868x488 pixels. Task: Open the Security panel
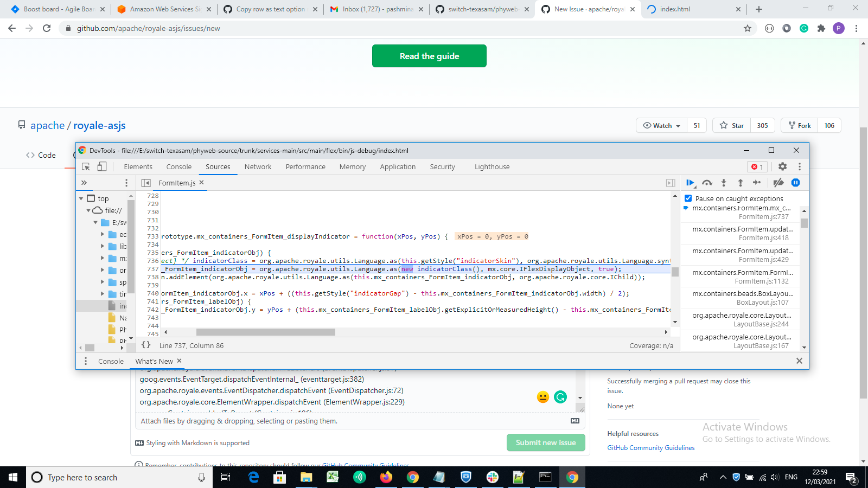[x=442, y=166]
